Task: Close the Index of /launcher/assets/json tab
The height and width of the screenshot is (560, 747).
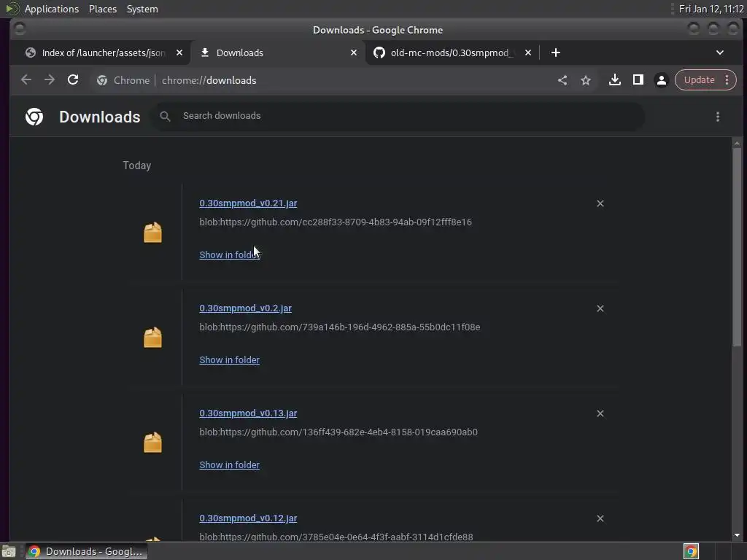Action: 179,52
